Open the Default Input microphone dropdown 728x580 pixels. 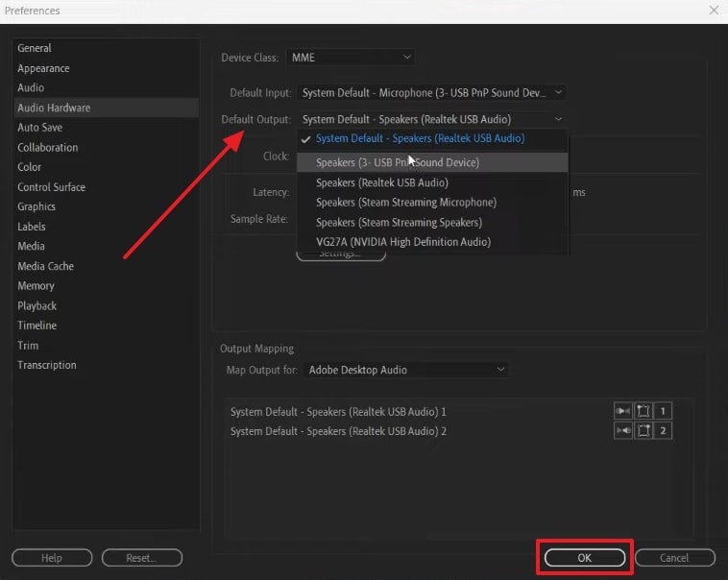(432, 93)
